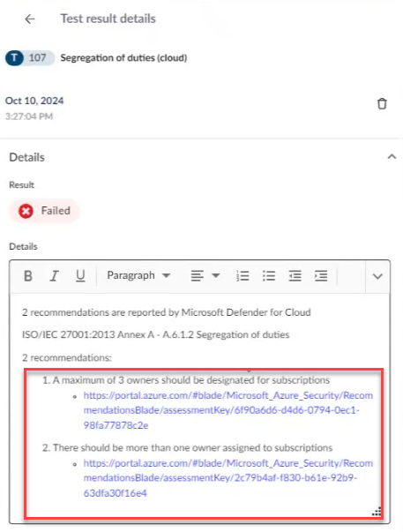Screen dimensions: 403x532
Task: Click the back arrow icon
Action: [x=30, y=19]
